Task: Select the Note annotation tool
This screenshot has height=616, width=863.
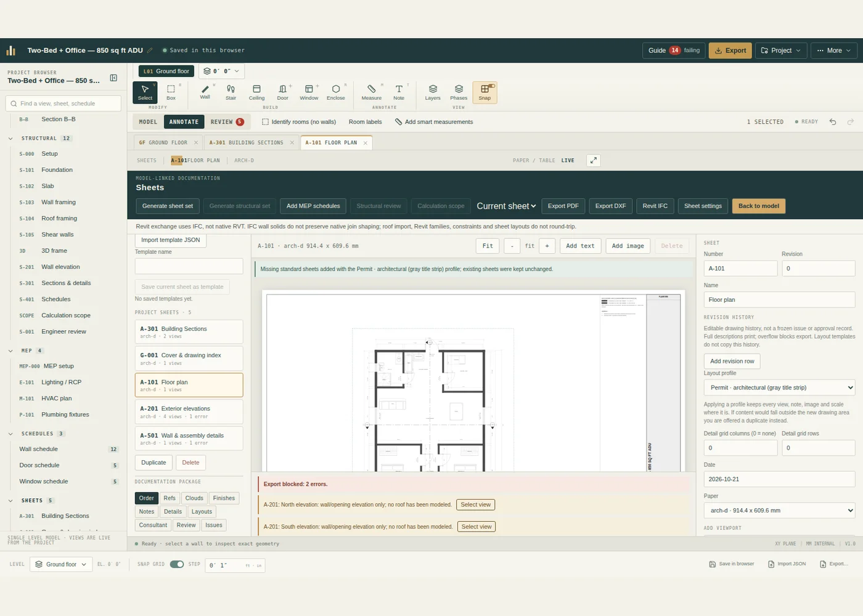Action: click(x=399, y=92)
